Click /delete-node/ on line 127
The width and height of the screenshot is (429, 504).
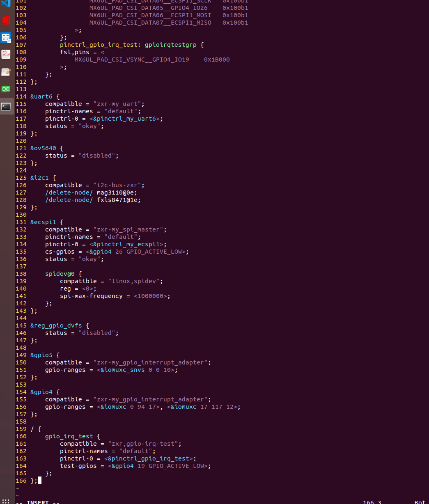(69, 192)
